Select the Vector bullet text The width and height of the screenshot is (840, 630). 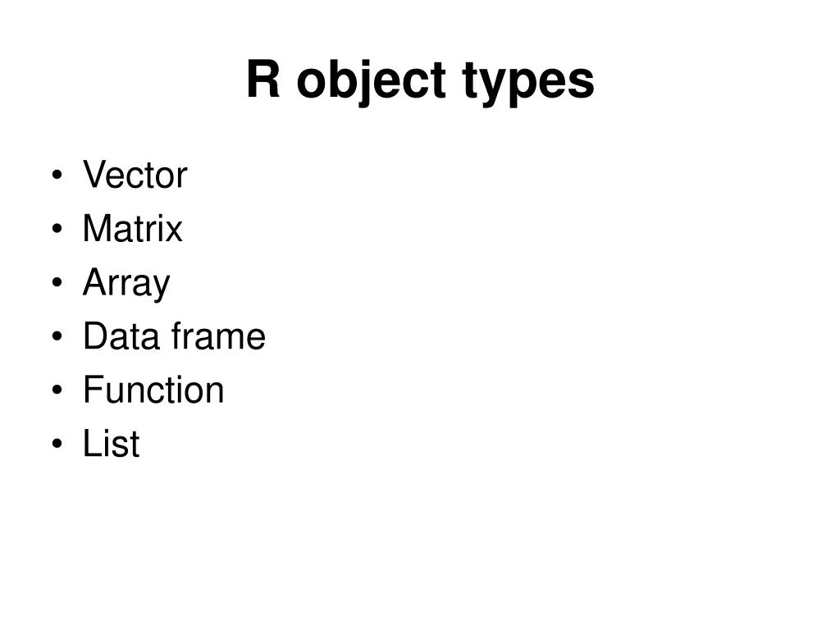click(135, 175)
